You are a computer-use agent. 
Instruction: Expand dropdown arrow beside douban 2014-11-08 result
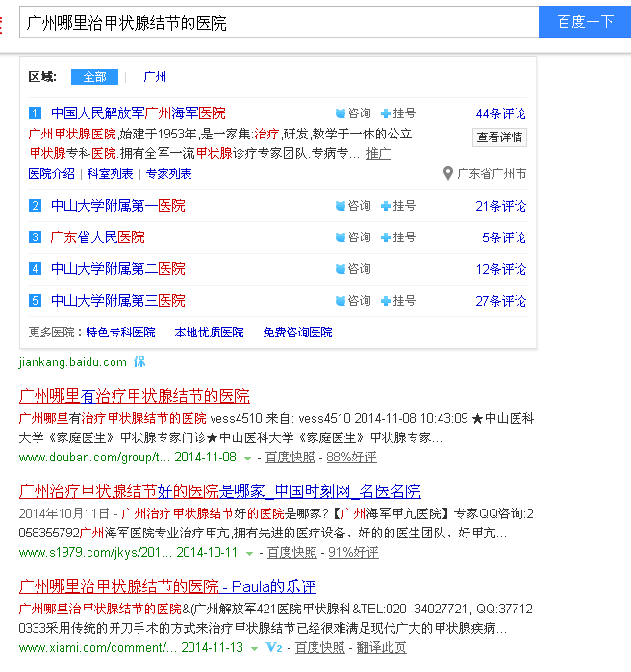point(247,458)
